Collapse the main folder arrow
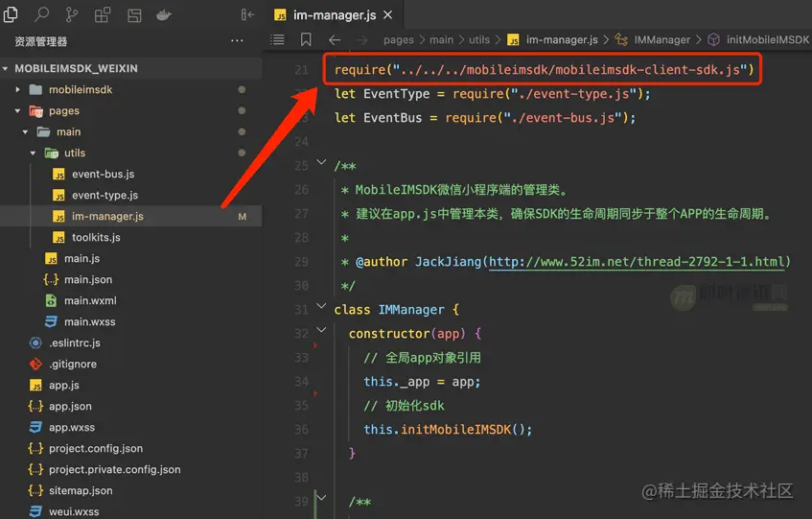Screen dimensions: 812x519 (25, 132)
